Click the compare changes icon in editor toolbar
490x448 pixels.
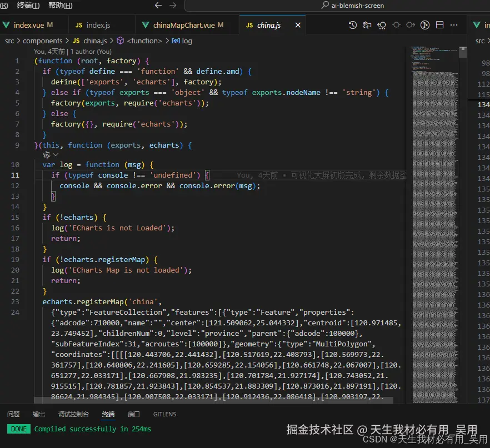[367, 25]
